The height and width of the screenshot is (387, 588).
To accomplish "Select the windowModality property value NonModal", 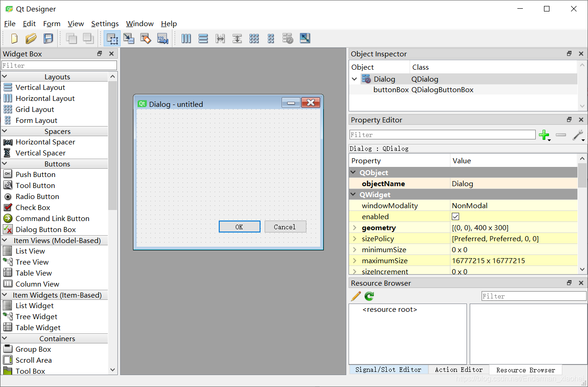I will [514, 205].
